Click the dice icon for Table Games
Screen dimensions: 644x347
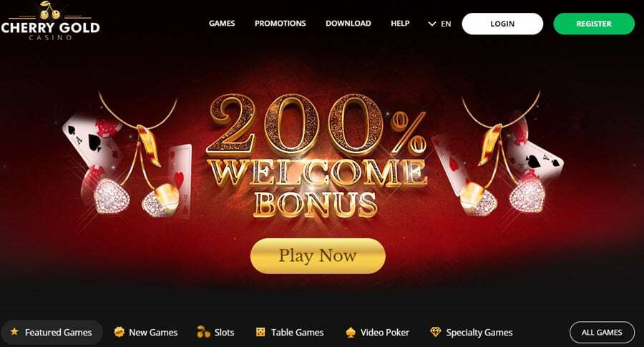point(260,332)
